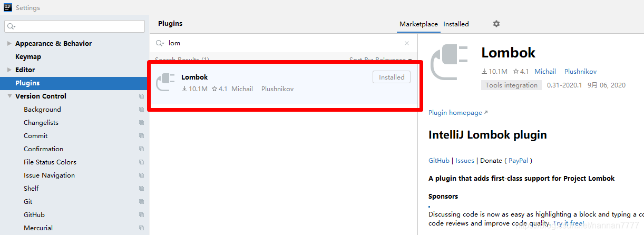644x235 pixels.
Task: Click the project-level icon beside Changelists
Action: [141, 123]
